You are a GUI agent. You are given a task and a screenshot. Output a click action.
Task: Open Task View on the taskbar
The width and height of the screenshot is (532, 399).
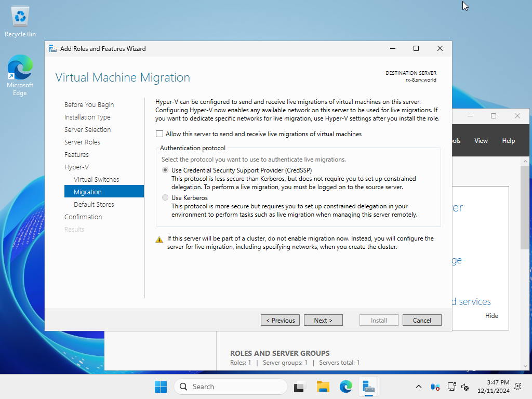[x=299, y=387]
